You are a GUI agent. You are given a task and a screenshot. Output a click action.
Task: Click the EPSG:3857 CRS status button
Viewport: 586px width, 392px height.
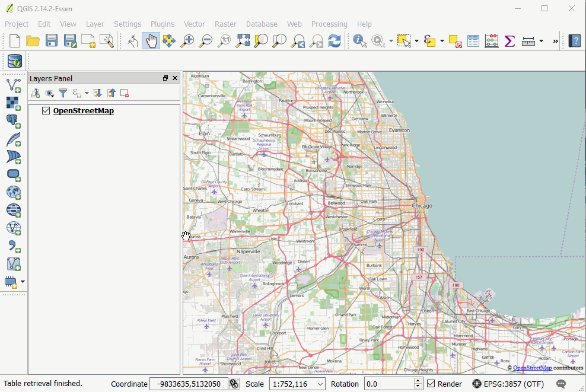tap(508, 384)
